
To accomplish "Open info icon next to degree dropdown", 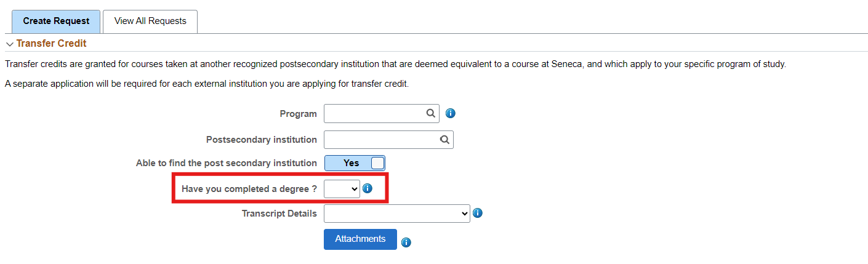I will (368, 188).
